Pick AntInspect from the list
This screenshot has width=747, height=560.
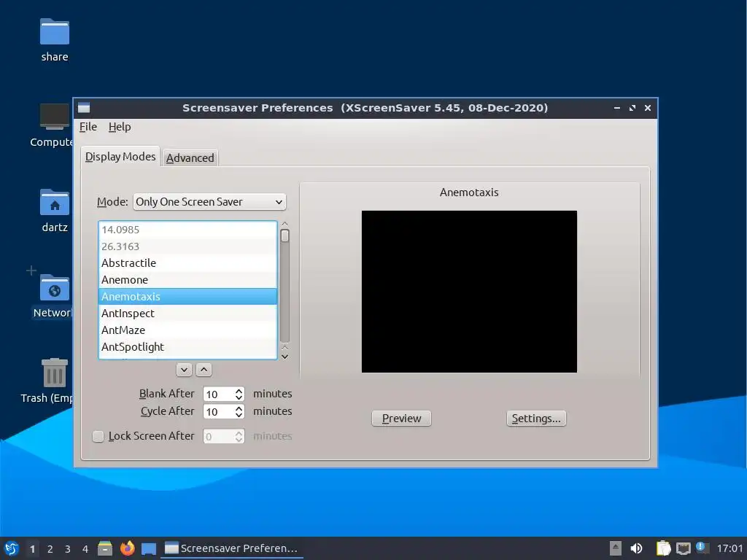(x=187, y=313)
